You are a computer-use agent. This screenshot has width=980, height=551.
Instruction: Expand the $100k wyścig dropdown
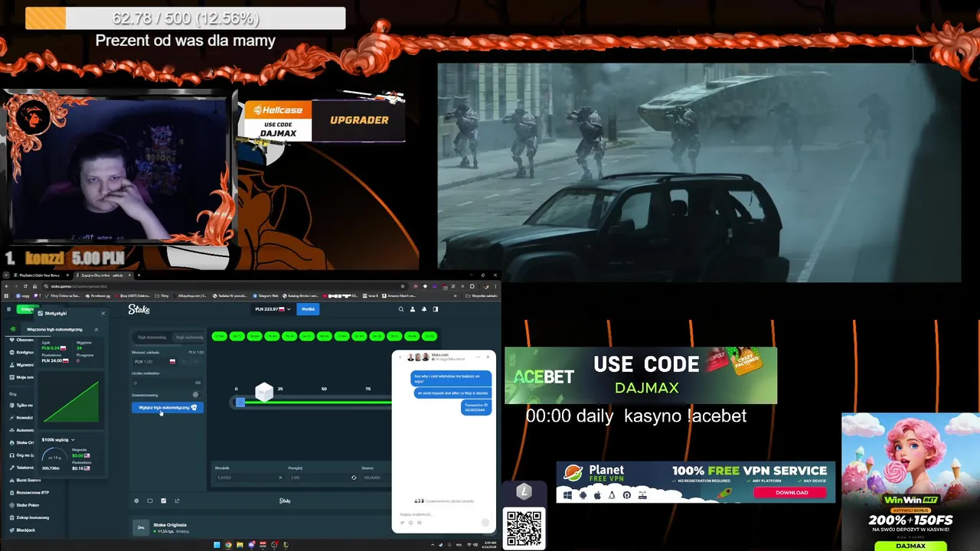pyautogui.click(x=58, y=439)
